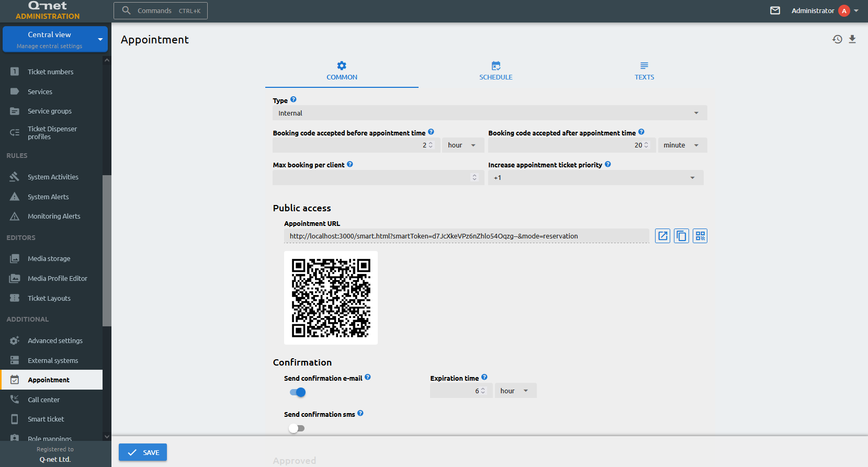868x467 pixels.
Task: Open appointment URL in new window icon
Action: click(662, 236)
